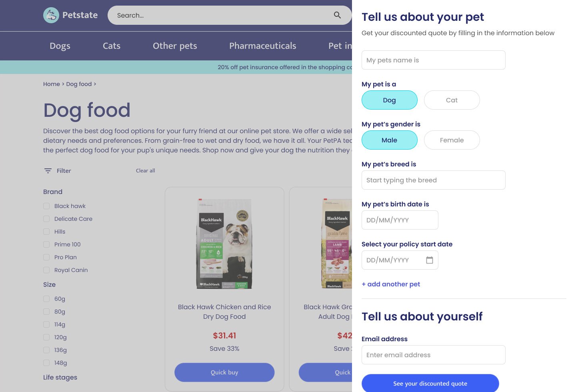Screen dimensions: 576x392
Task: Focus the pet's breed autocomplete field
Action: (x=433, y=180)
